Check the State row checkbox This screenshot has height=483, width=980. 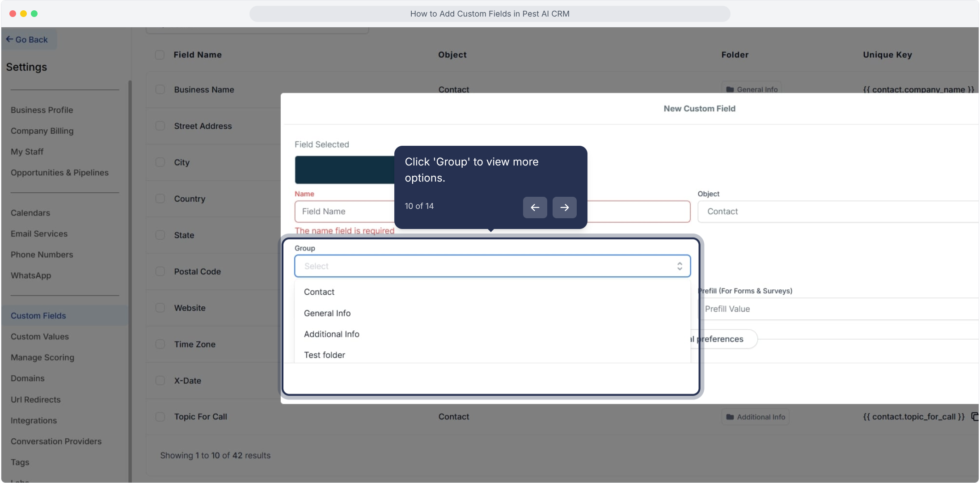coord(160,235)
